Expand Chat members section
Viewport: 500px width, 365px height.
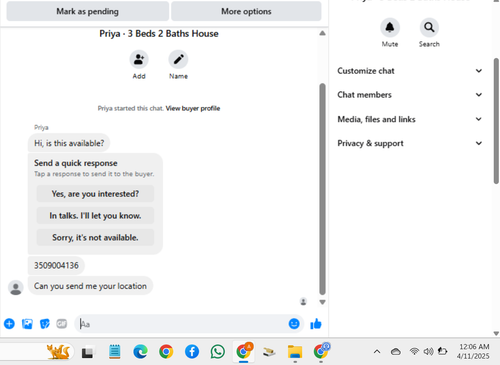click(410, 95)
